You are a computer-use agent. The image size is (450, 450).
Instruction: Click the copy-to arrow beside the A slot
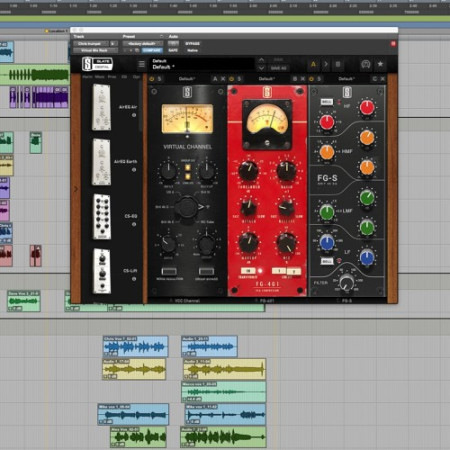coord(326,64)
